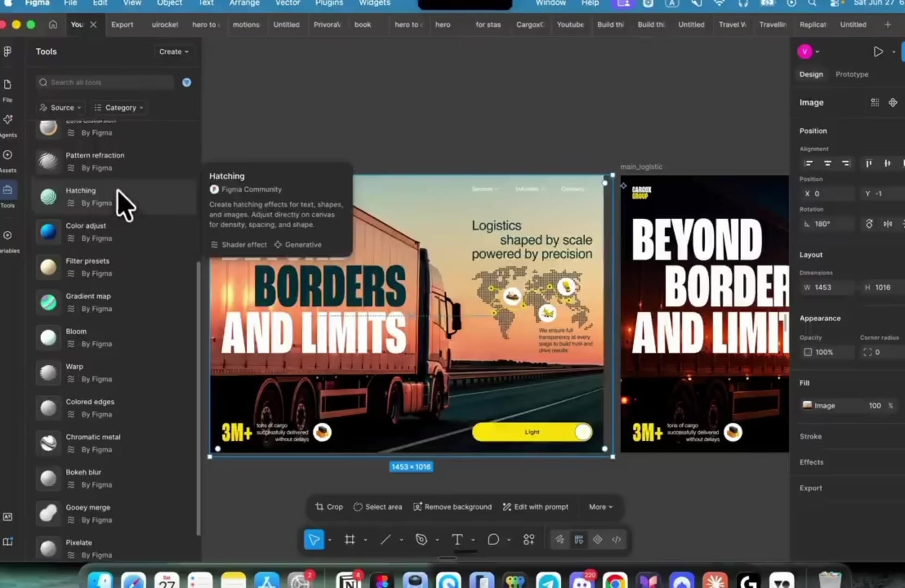Click the Select area button
Screen dimensions: 905x588
(377, 507)
